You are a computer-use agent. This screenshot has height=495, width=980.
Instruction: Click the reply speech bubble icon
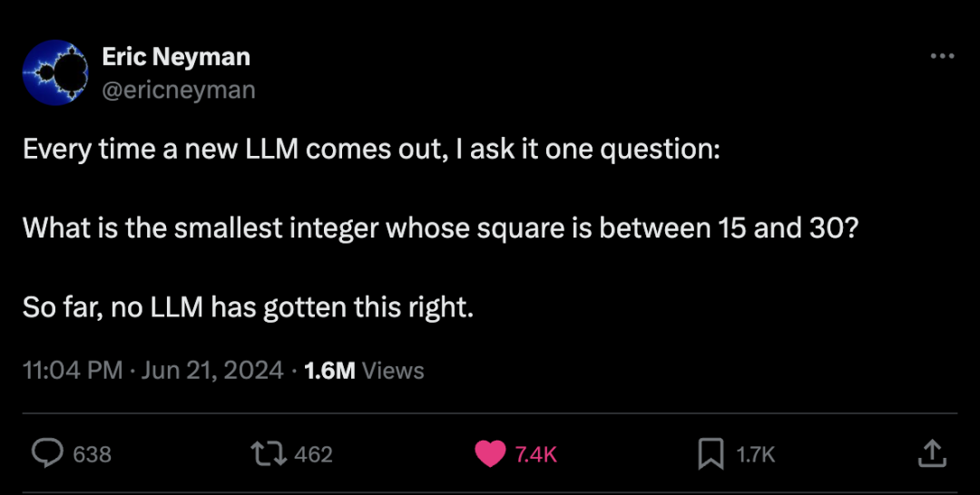(47, 454)
